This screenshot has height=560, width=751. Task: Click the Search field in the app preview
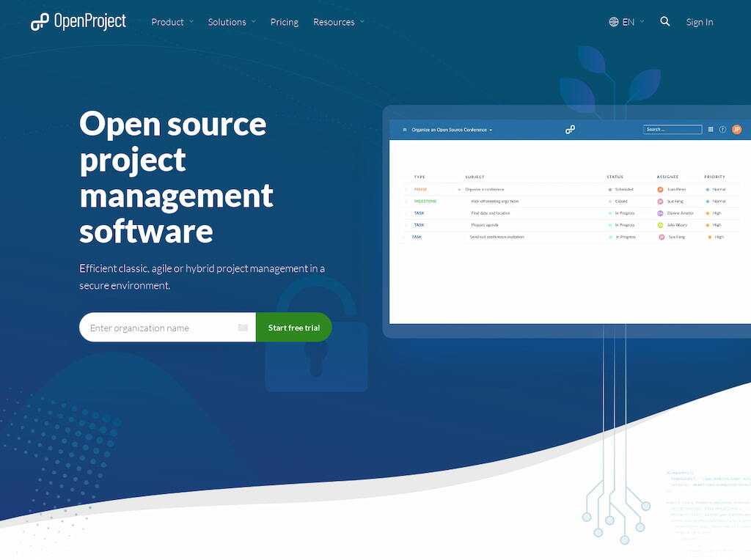click(673, 129)
